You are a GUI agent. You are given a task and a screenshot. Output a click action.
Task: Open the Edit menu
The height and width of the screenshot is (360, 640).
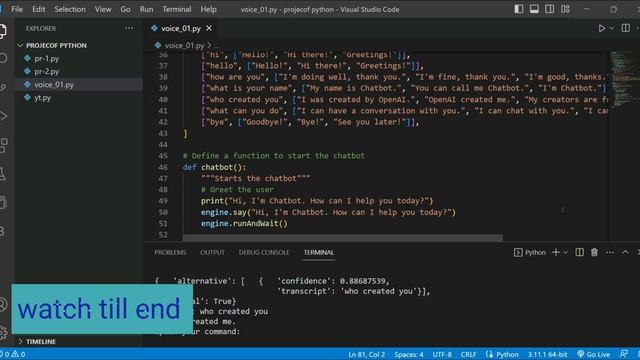[39, 9]
